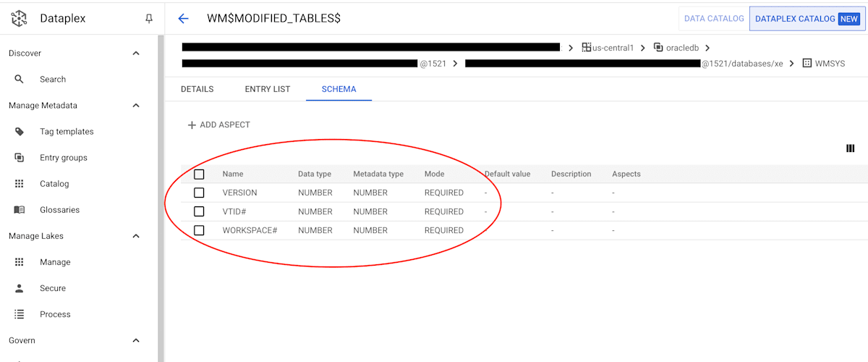Screen dimensions: 868x362
Task: Switch to the Entry List tab
Action: point(268,89)
